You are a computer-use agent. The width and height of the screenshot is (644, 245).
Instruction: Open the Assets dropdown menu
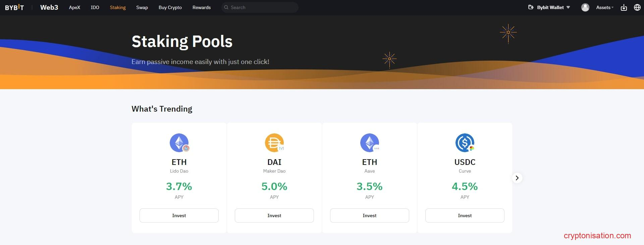(604, 7)
